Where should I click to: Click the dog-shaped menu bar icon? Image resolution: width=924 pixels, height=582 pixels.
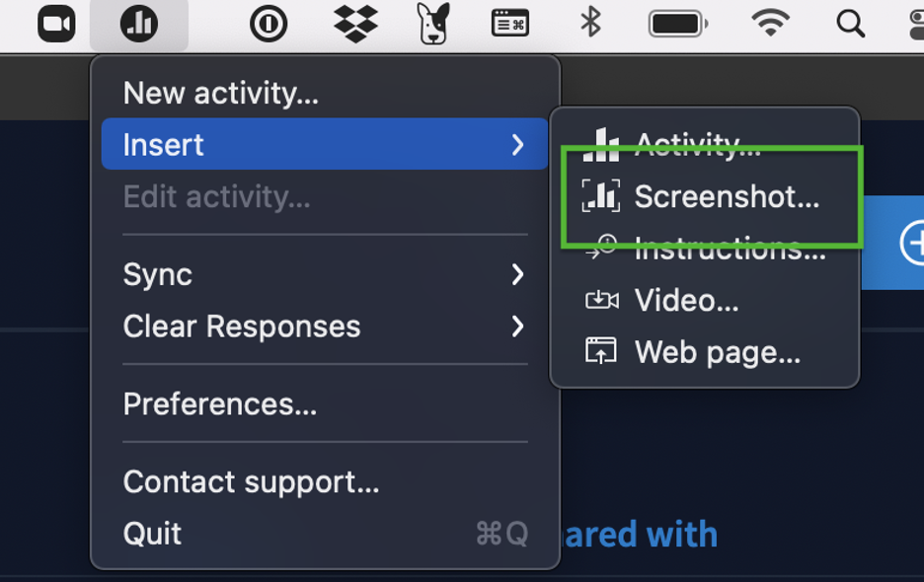pyautogui.click(x=433, y=24)
